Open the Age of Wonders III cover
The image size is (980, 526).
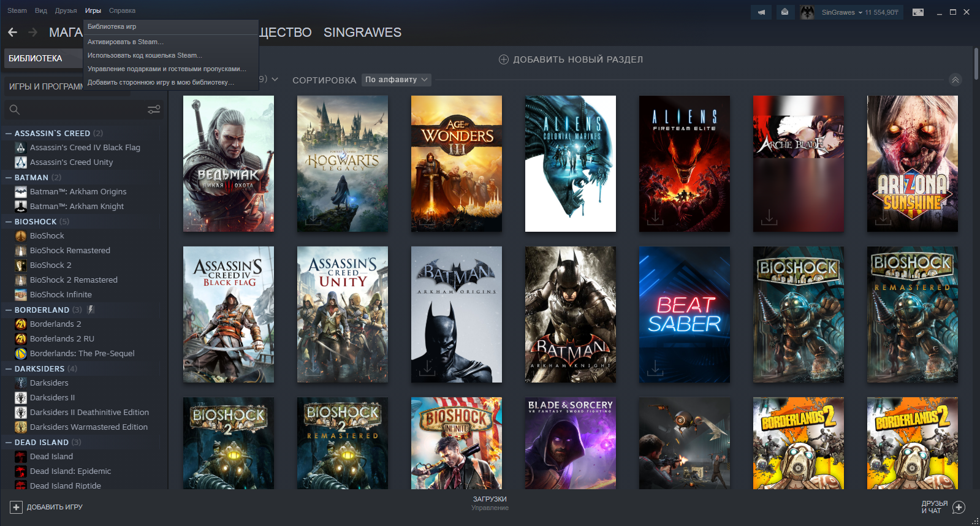coord(457,164)
